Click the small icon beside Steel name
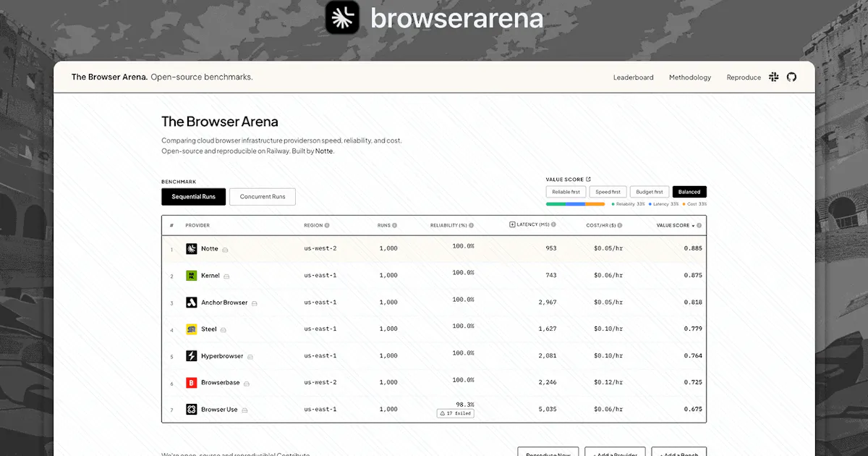Viewport: 868px width, 456px height. point(223,330)
